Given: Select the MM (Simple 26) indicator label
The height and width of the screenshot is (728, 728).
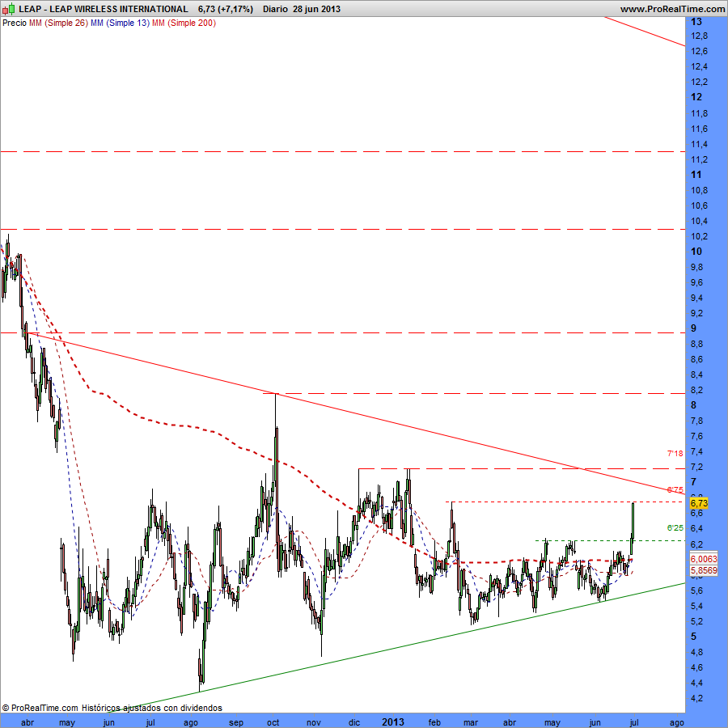Looking at the screenshot, I should [x=58, y=23].
